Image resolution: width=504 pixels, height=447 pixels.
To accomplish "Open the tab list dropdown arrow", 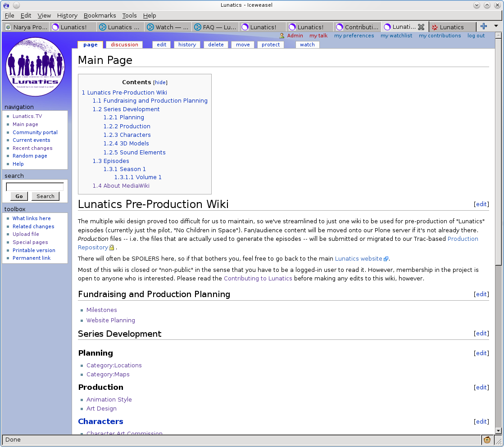I will [496, 27].
